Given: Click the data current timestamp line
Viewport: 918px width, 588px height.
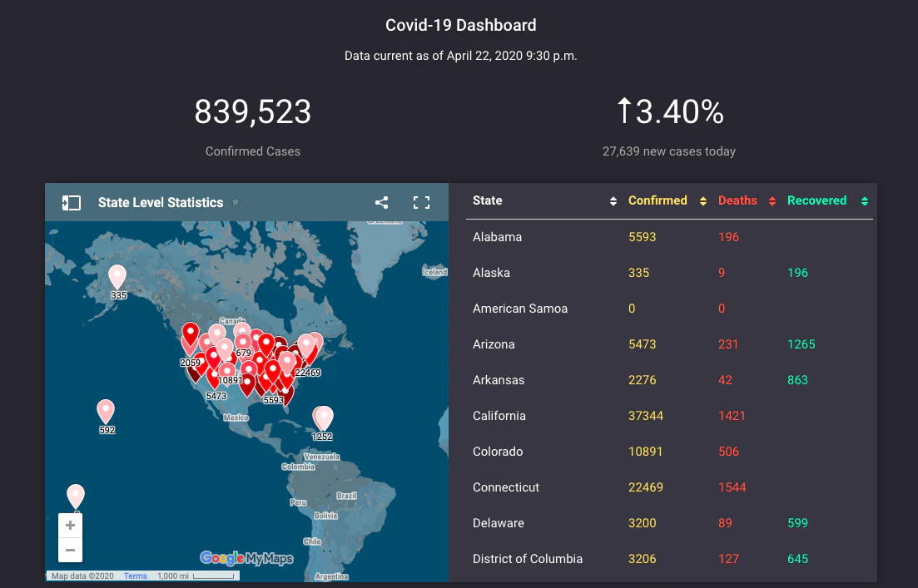Looking at the screenshot, I should pyautogui.click(x=461, y=56).
